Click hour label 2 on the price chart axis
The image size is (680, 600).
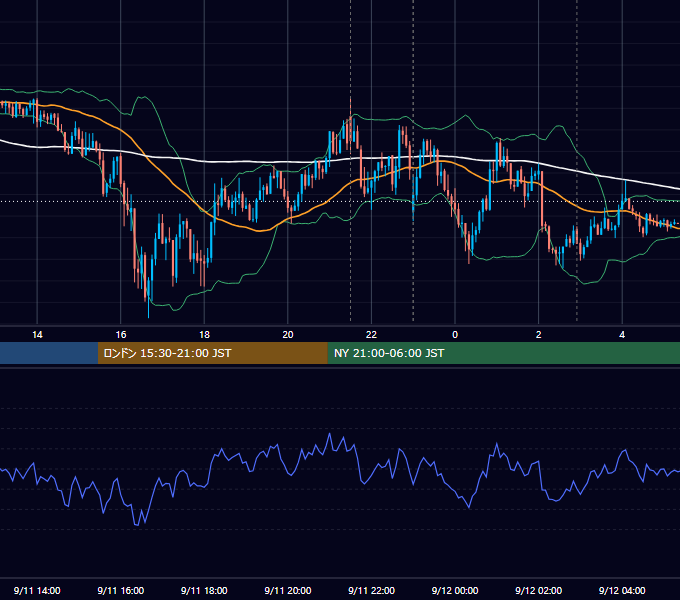[539, 335]
